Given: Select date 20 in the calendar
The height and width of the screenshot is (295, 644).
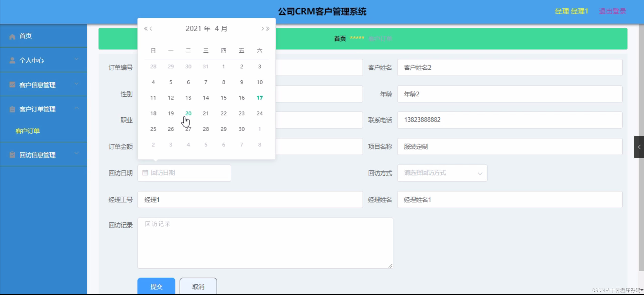Looking at the screenshot, I should pos(188,113).
